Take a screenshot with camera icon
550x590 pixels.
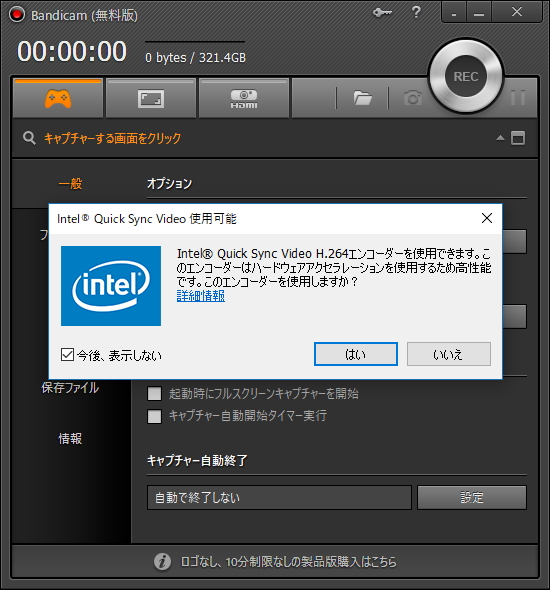413,98
